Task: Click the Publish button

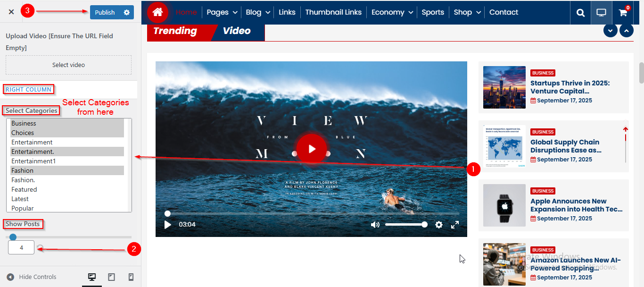Action: (105, 12)
